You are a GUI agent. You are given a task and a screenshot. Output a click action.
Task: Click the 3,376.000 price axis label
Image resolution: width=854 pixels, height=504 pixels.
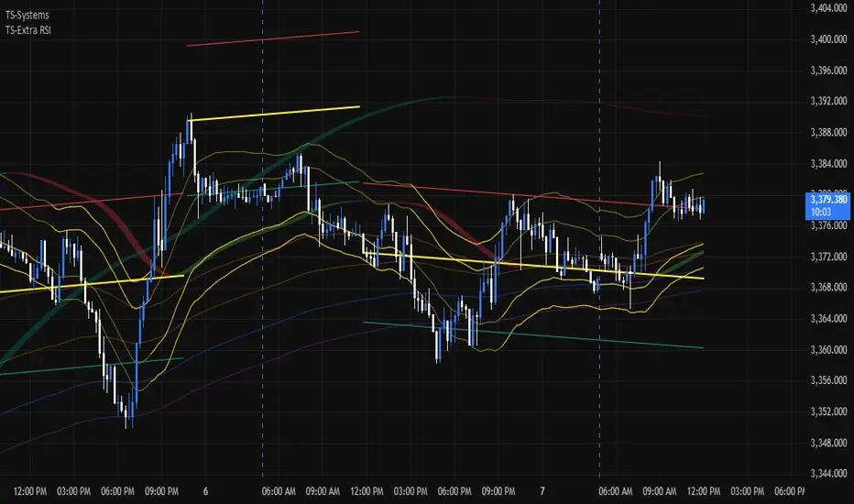pos(828,225)
